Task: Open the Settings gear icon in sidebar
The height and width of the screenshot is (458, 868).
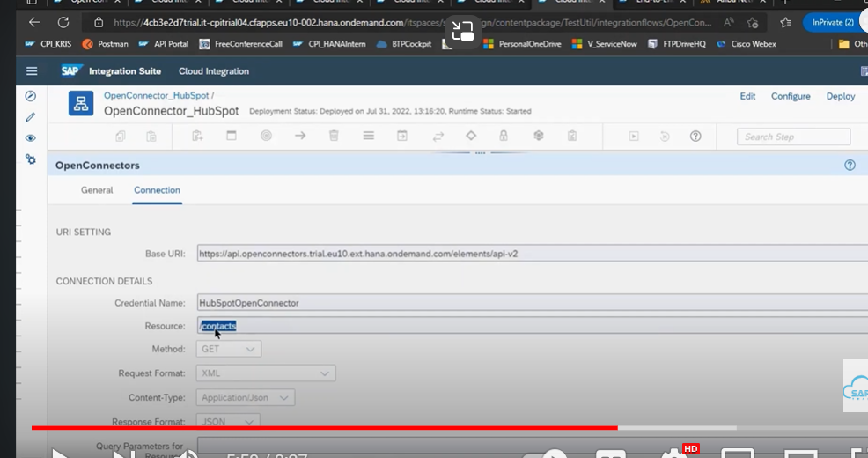Action: click(x=31, y=159)
